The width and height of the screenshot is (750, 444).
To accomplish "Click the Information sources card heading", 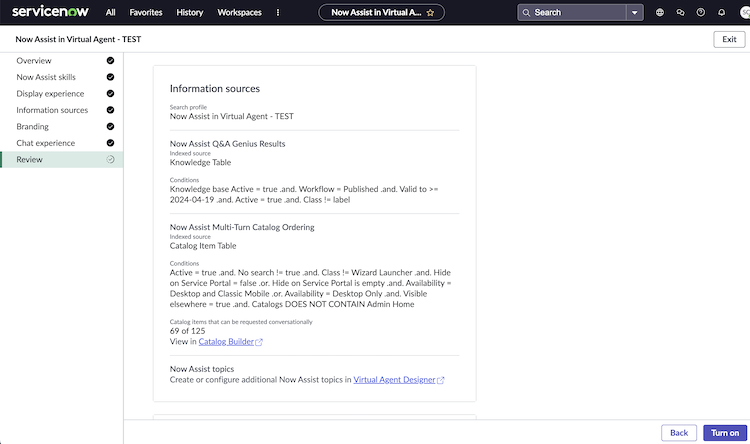I will (215, 89).
